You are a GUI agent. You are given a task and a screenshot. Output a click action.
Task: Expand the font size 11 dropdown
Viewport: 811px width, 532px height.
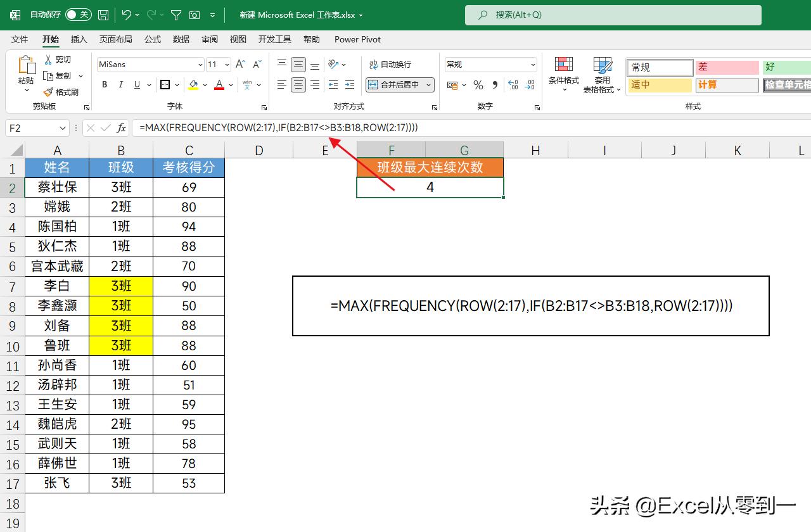coord(226,64)
